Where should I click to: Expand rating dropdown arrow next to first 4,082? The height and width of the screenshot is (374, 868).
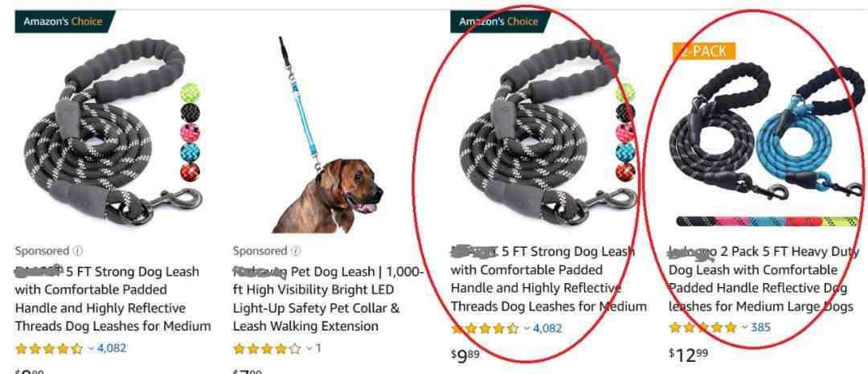click(x=91, y=348)
